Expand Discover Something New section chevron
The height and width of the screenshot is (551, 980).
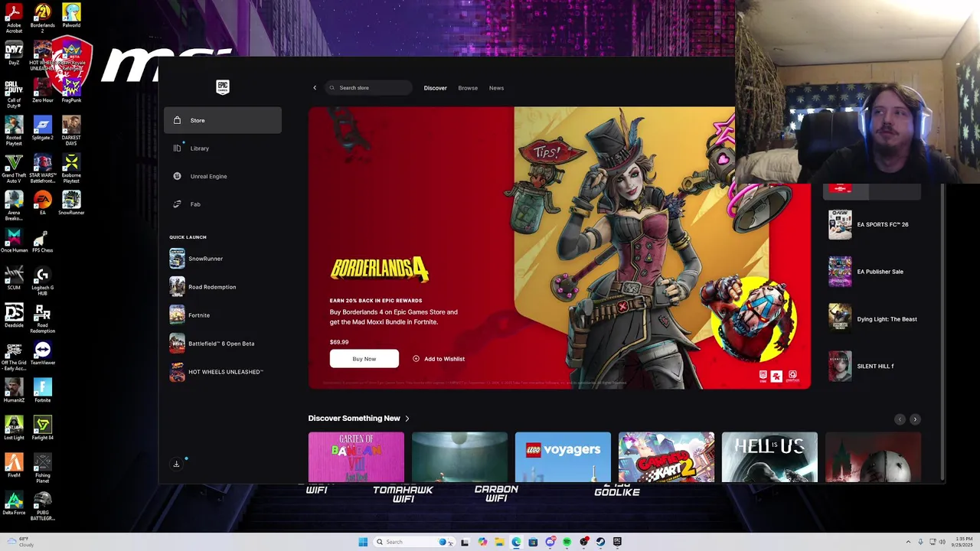coord(407,419)
